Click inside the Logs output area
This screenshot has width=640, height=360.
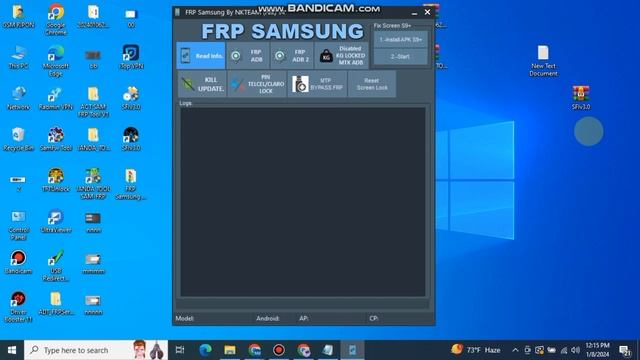[303, 202]
